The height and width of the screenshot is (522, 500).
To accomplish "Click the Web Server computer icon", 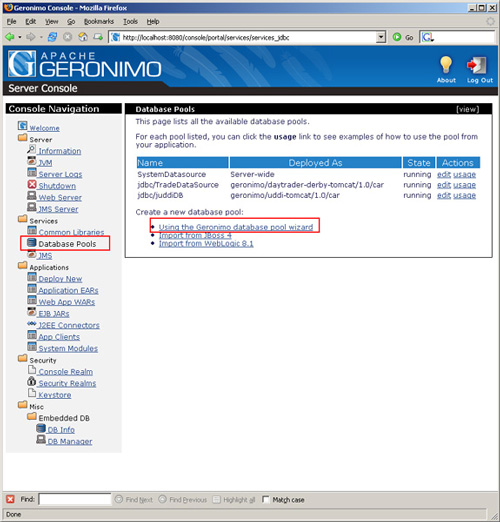I will (x=32, y=196).
